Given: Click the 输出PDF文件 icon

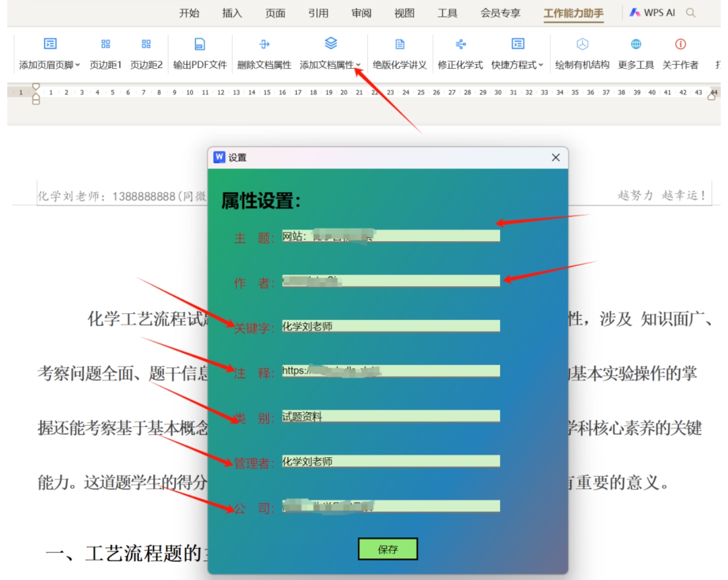Looking at the screenshot, I should click(x=199, y=44).
